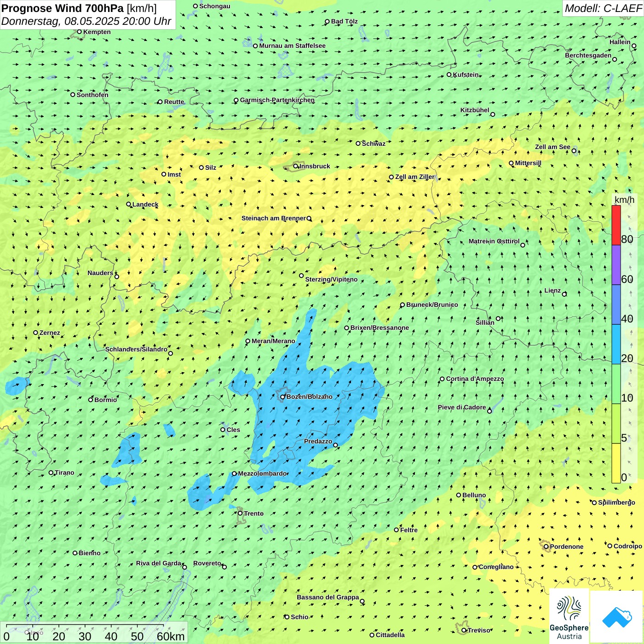Click the red 80 km/h legend color
The image size is (644, 644).
coord(616,225)
